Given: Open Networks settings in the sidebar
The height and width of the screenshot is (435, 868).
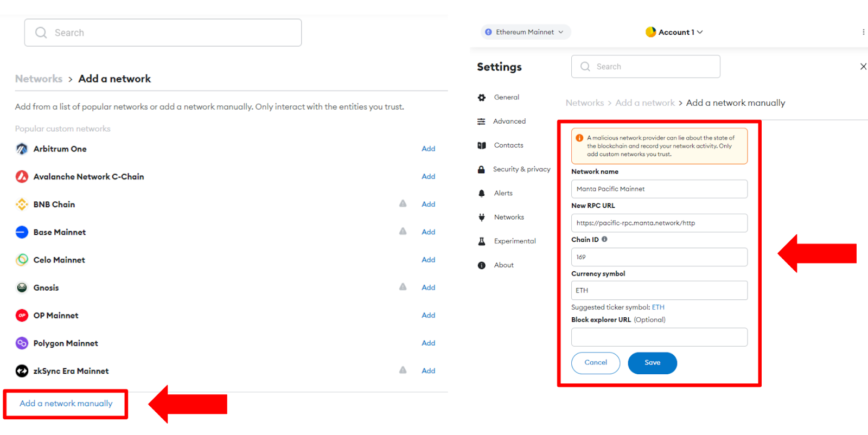Looking at the screenshot, I should click(509, 217).
